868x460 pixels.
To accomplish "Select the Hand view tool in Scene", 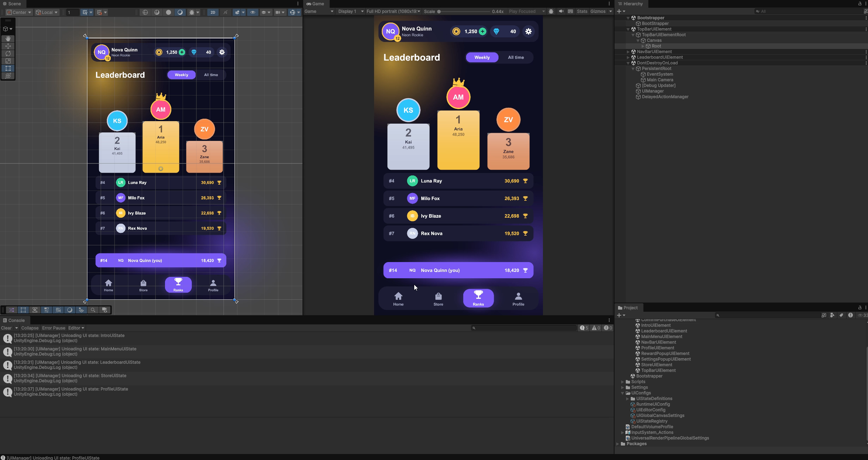I will 8,38.
